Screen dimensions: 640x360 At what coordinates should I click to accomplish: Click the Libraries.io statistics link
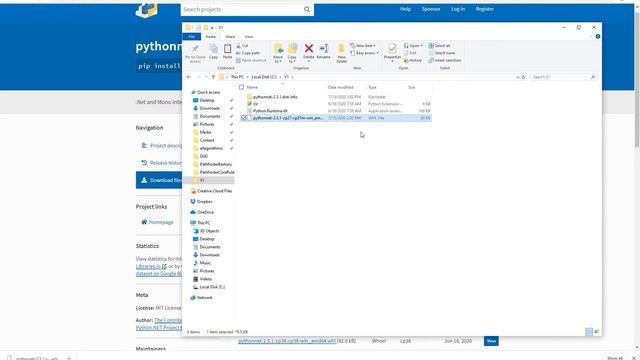point(151,266)
